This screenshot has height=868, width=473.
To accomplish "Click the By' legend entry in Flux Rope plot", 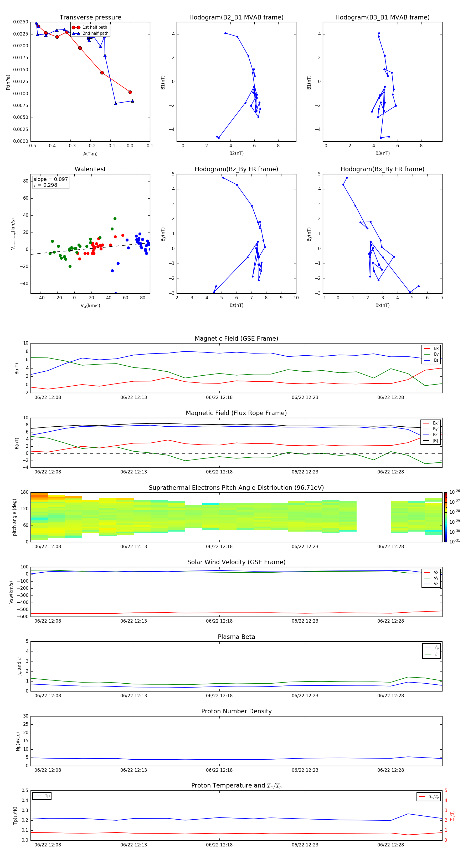I will pos(431,429).
